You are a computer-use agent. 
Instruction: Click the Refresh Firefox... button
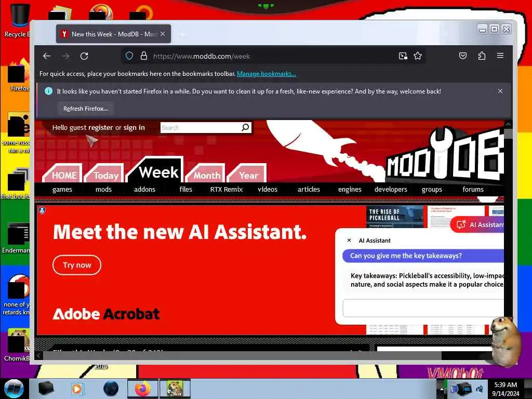tap(86, 109)
